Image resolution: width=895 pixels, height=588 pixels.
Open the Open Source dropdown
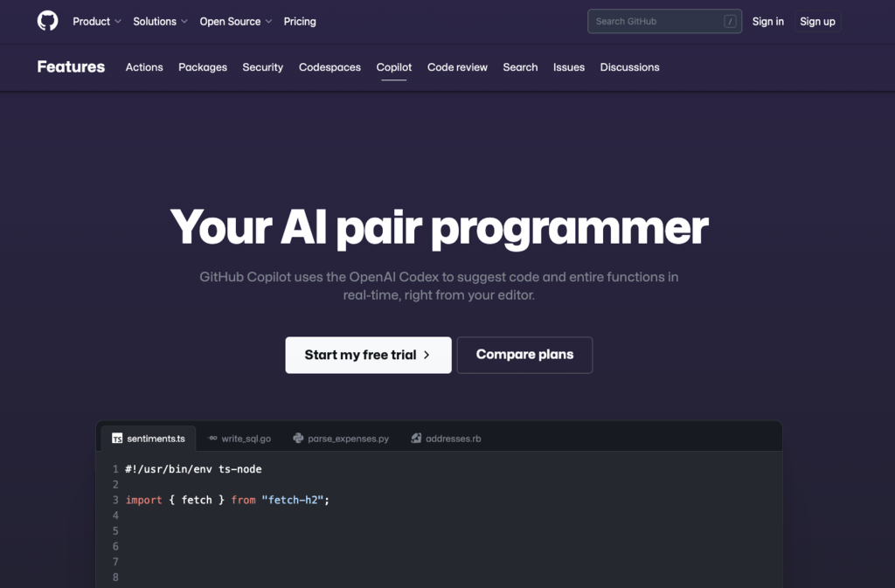point(235,21)
